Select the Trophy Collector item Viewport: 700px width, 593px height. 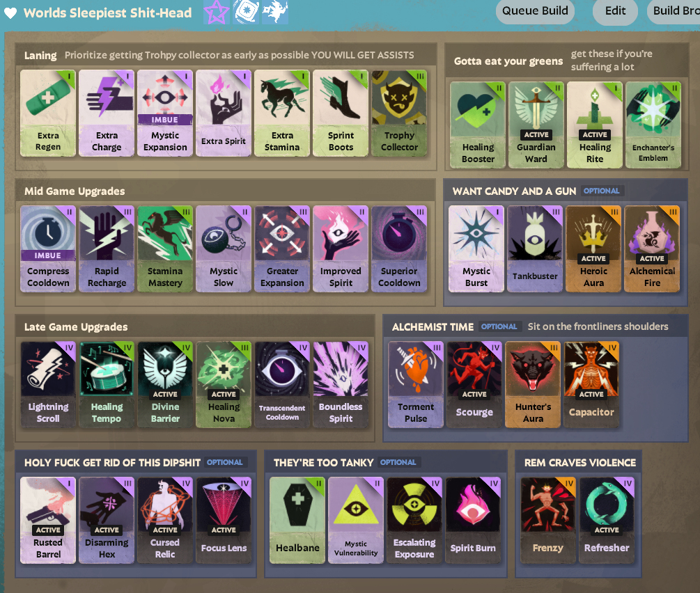[399, 113]
